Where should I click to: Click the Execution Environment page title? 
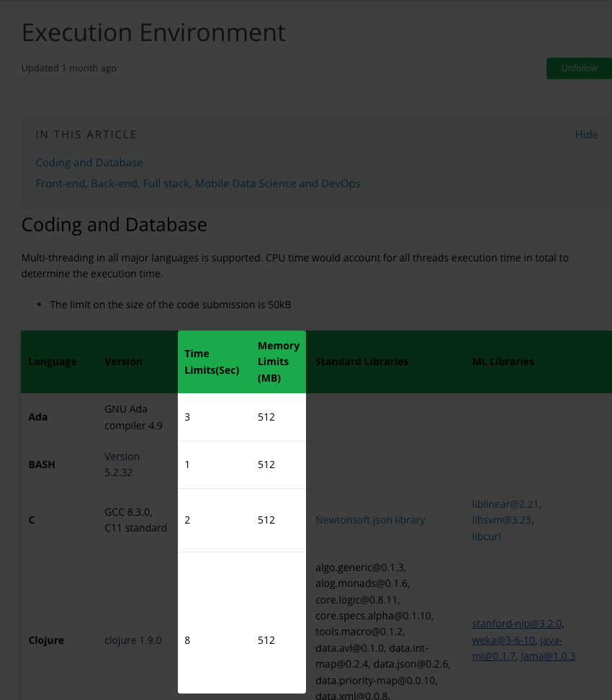(x=153, y=32)
